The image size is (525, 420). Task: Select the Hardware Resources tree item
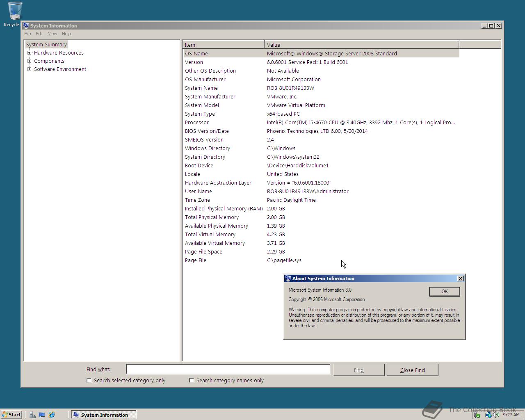click(x=59, y=52)
